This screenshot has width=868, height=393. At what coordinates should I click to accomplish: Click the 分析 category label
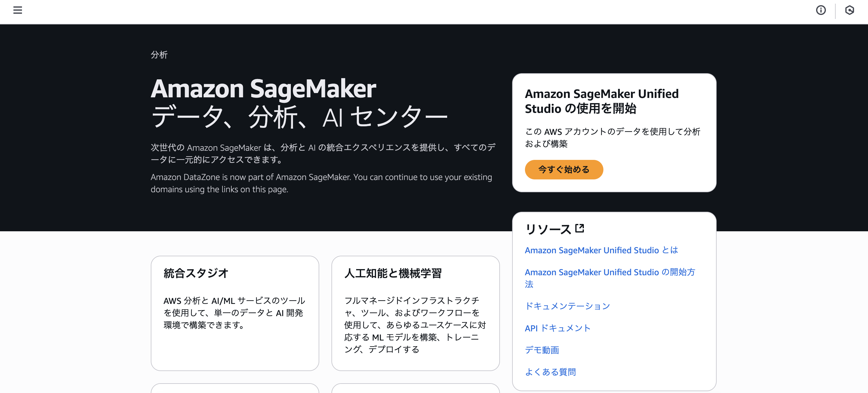pyautogui.click(x=159, y=55)
